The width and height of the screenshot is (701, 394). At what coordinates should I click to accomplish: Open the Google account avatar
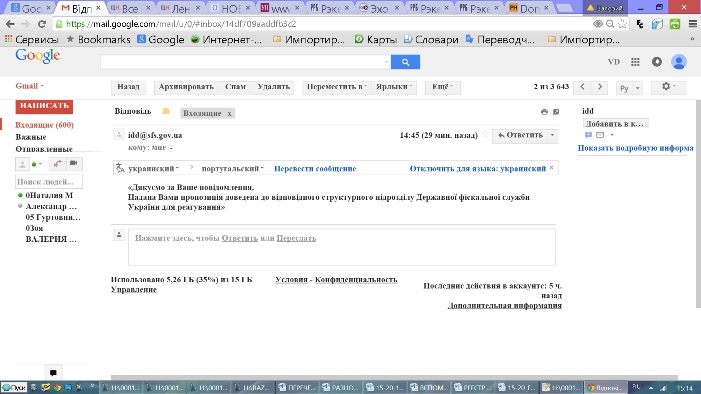(679, 62)
